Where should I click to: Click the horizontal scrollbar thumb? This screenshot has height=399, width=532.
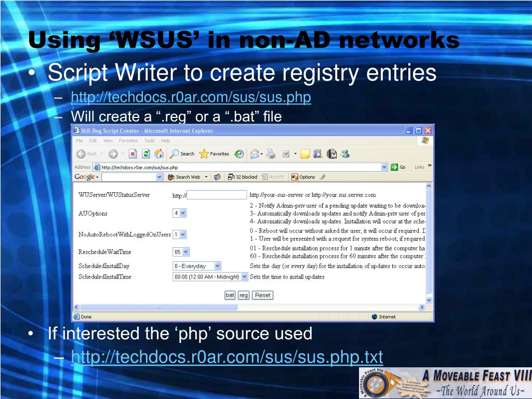pos(158,307)
